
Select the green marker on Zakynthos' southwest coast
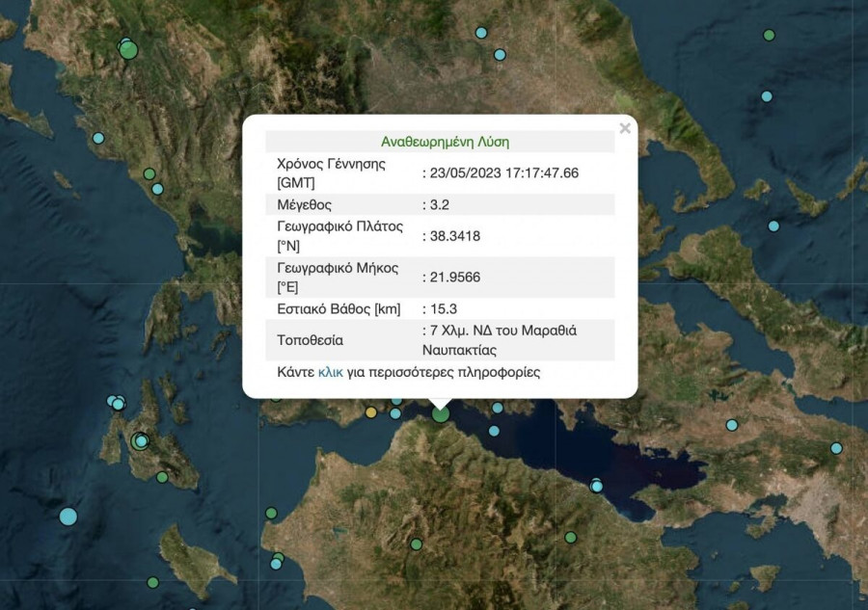coord(152,582)
